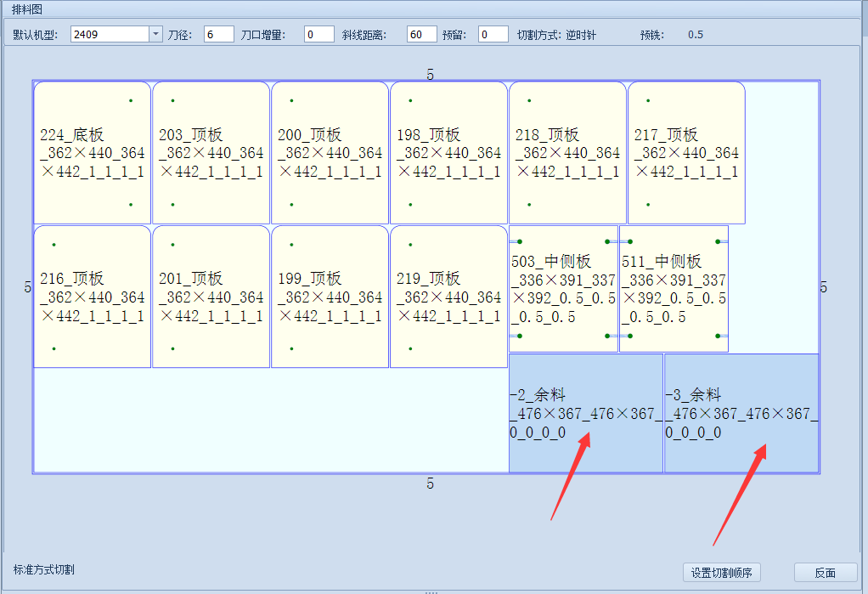
Task: Select the 511_中侧板 panel piece
Action: (674, 289)
